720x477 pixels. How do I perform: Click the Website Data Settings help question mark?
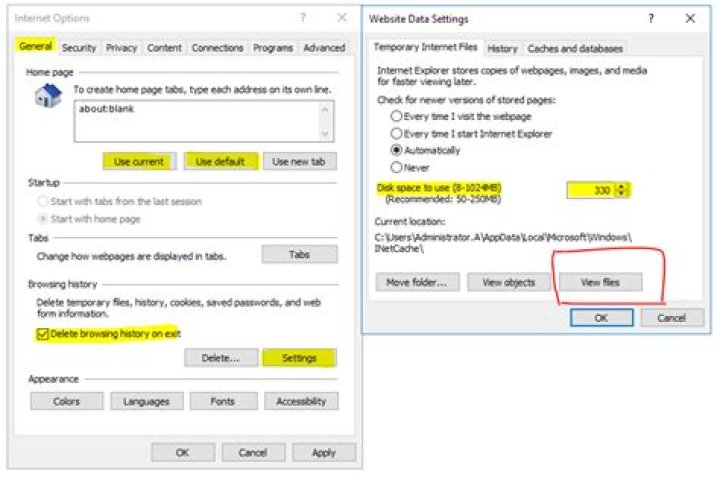(x=651, y=18)
